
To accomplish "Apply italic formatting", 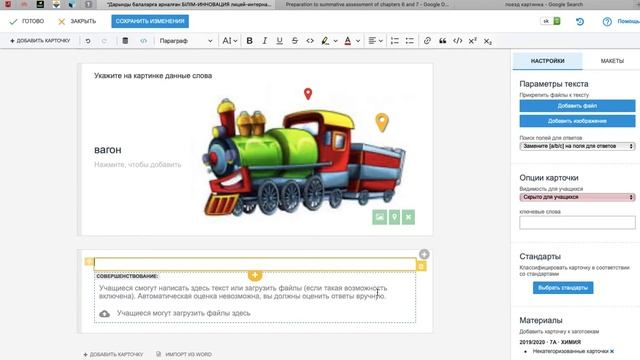I will tap(264, 41).
